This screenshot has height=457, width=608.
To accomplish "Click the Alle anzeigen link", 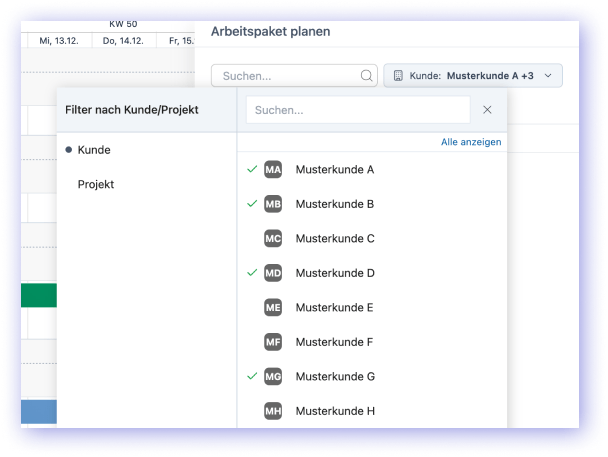I will pos(471,142).
